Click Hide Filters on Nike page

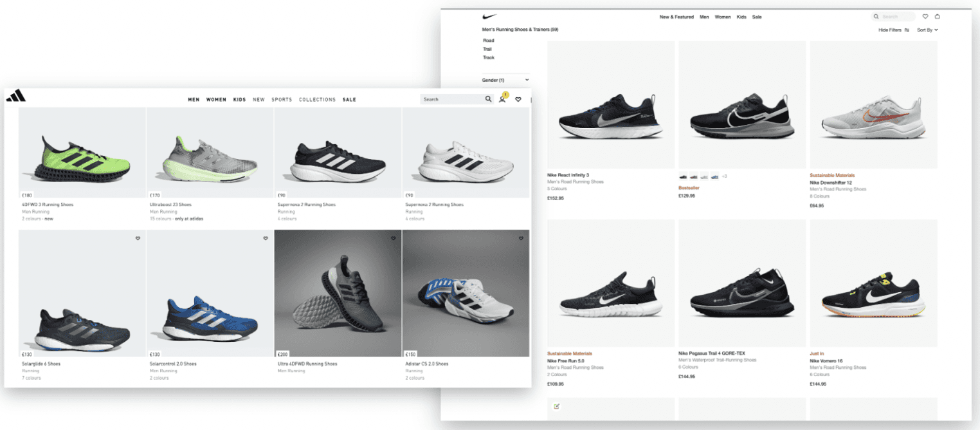pos(890,30)
